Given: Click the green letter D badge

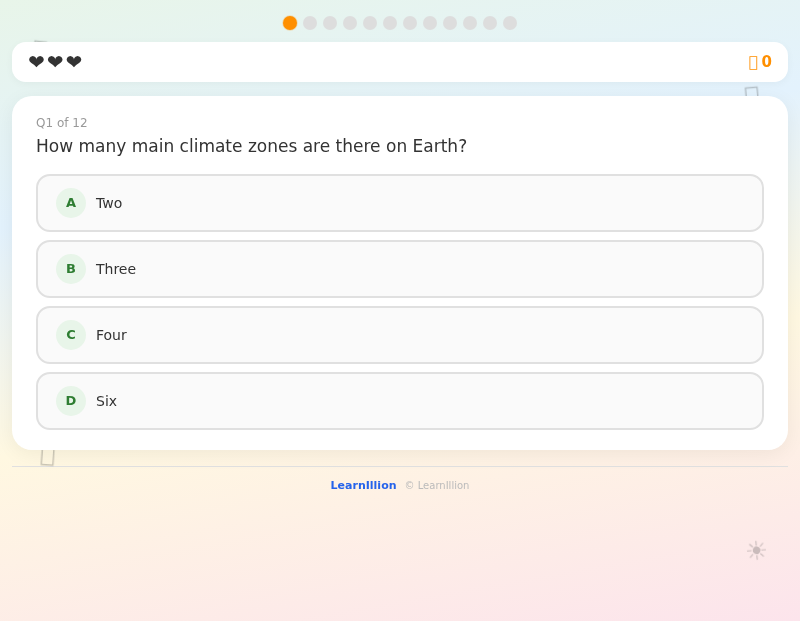Looking at the screenshot, I should click(x=70, y=400).
